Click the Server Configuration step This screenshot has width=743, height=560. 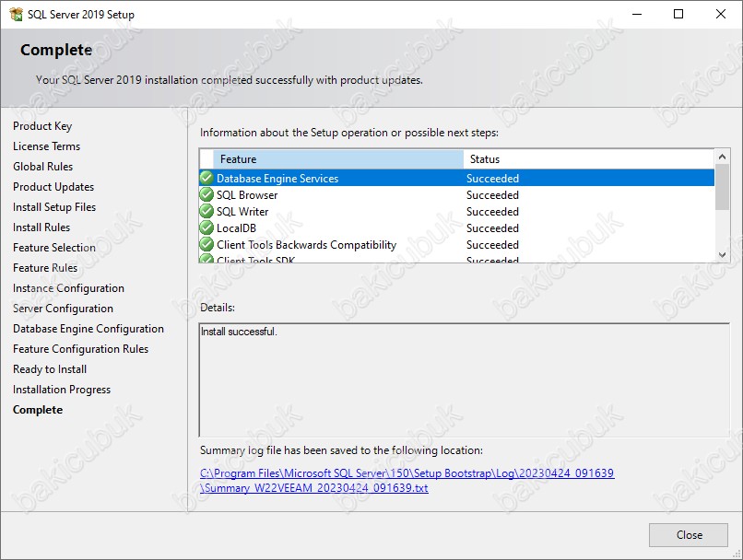63,309
